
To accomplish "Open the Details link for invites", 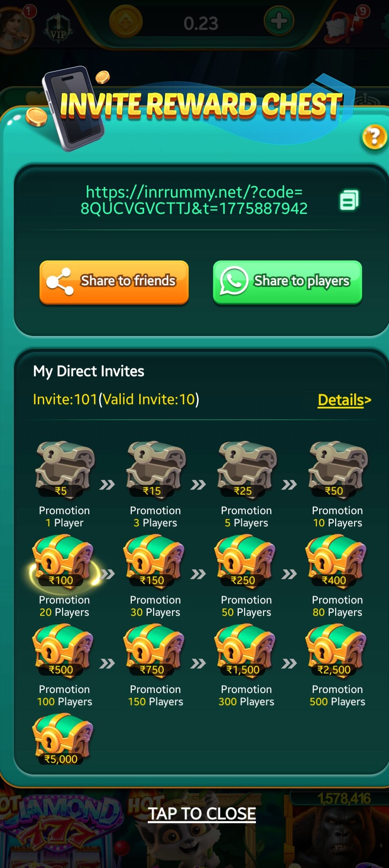I will tap(344, 400).
